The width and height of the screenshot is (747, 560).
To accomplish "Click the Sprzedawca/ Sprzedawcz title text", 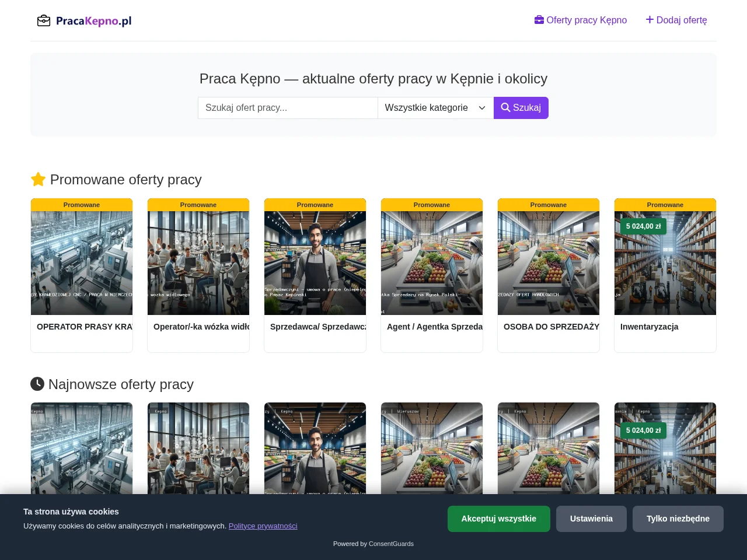I will (318, 327).
